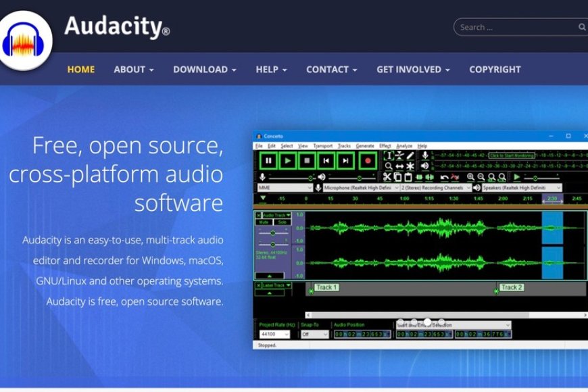Click the scissors Cut icon
The width and height of the screenshot is (588, 392).
click(387, 177)
